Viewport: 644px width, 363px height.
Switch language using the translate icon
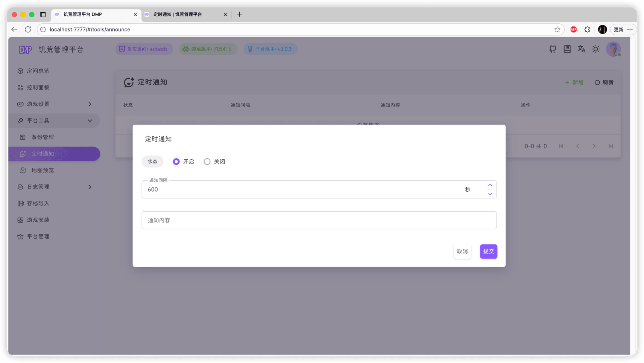point(581,49)
